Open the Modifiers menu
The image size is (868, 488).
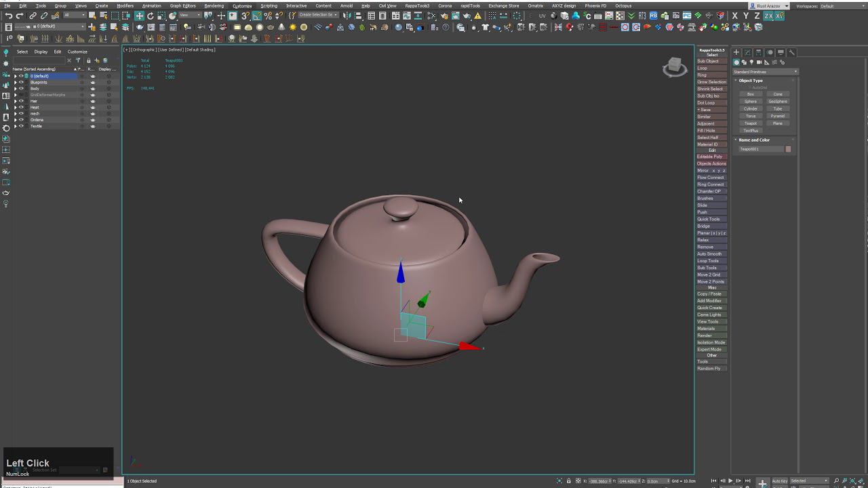125,5
